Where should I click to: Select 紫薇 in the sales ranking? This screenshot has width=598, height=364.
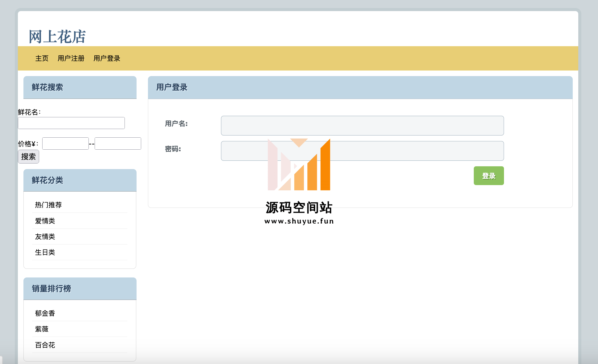(42, 329)
